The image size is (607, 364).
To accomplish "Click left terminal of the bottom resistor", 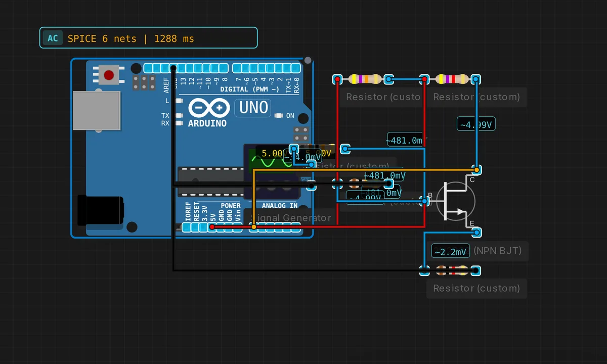I will [x=425, y=270].
